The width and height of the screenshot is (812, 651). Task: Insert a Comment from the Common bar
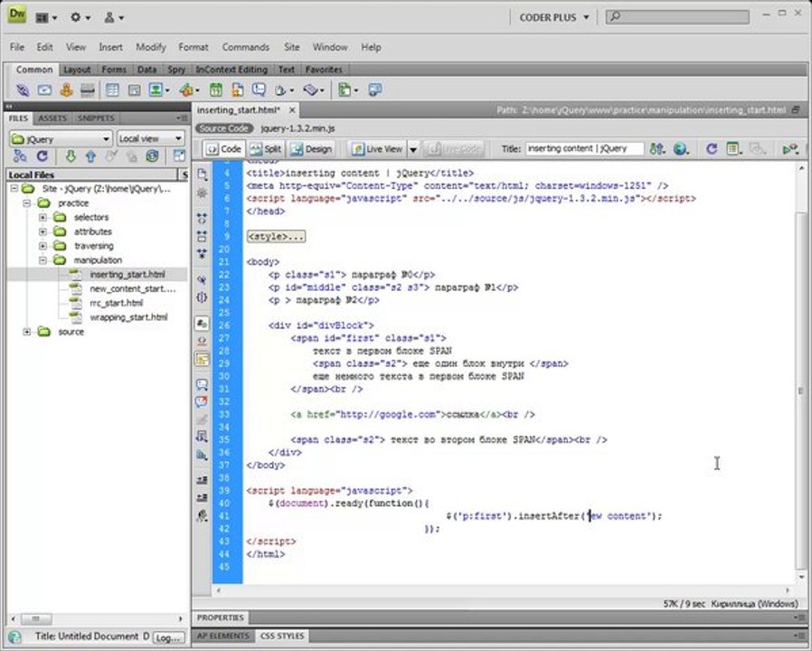(x=259, y=90)
